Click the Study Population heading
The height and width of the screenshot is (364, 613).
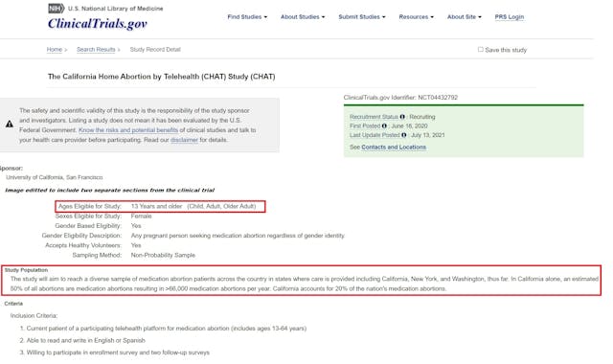[26, 270]
